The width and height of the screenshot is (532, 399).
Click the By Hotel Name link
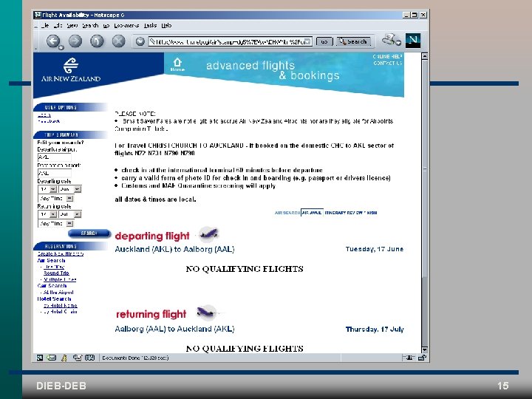click(x=61, y=305)
